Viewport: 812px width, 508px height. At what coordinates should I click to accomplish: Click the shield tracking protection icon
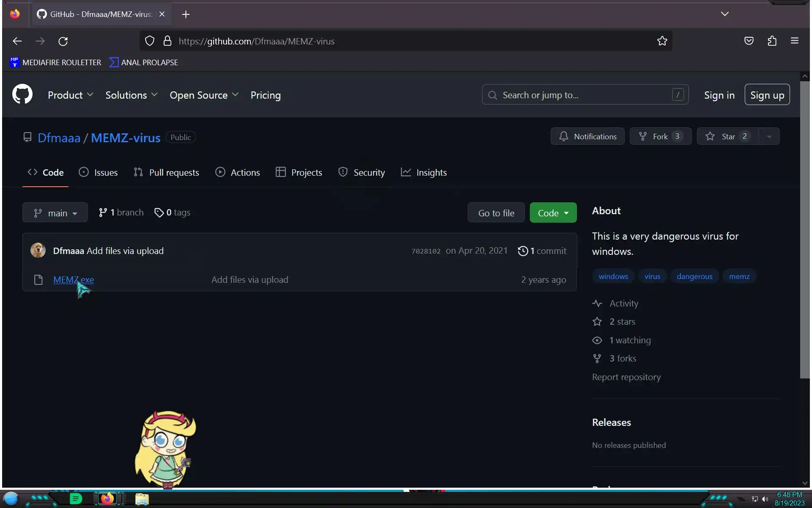coord(150,41)
